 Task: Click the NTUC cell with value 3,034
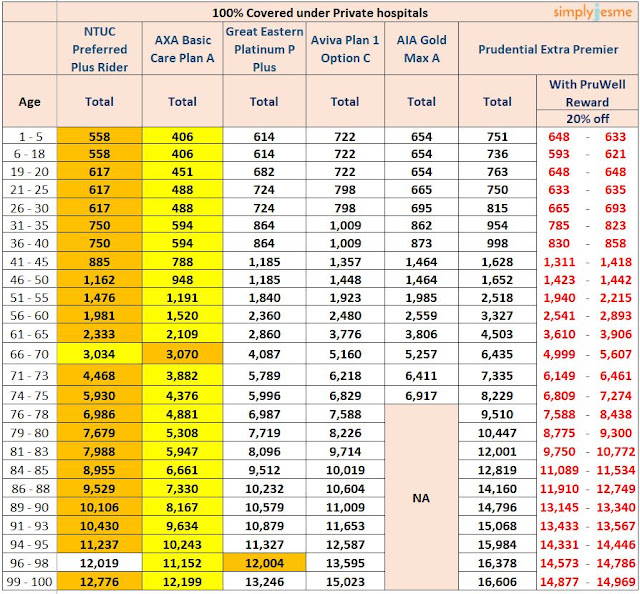tap(99, 354)
